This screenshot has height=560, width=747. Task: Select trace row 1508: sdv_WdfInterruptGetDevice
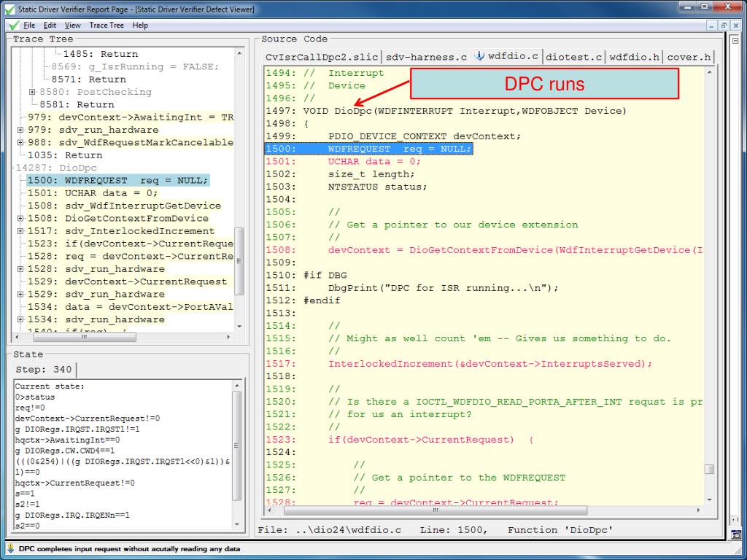[124, 206]
